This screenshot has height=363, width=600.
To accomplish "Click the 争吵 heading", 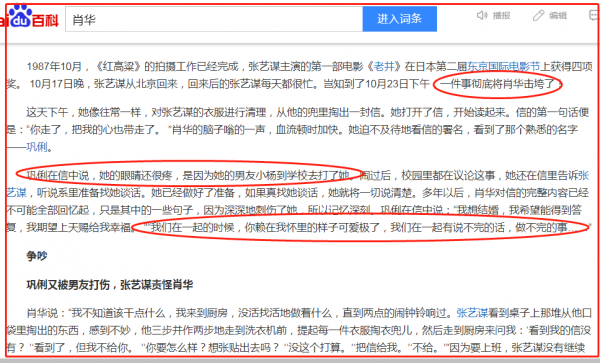I will click(x=37, y=256).
